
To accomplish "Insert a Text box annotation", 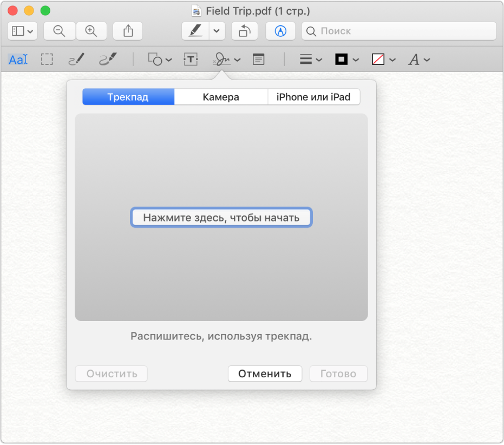I will (191, 60).
